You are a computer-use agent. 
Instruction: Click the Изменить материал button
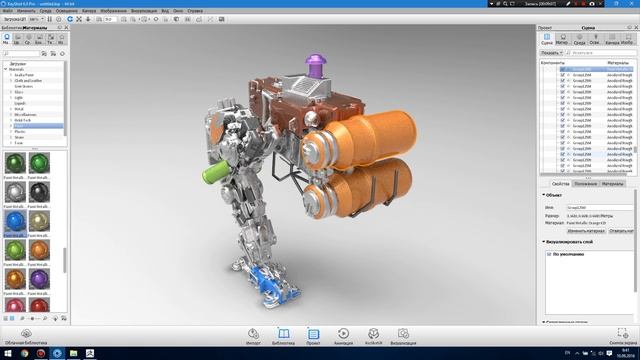point(586,231)
